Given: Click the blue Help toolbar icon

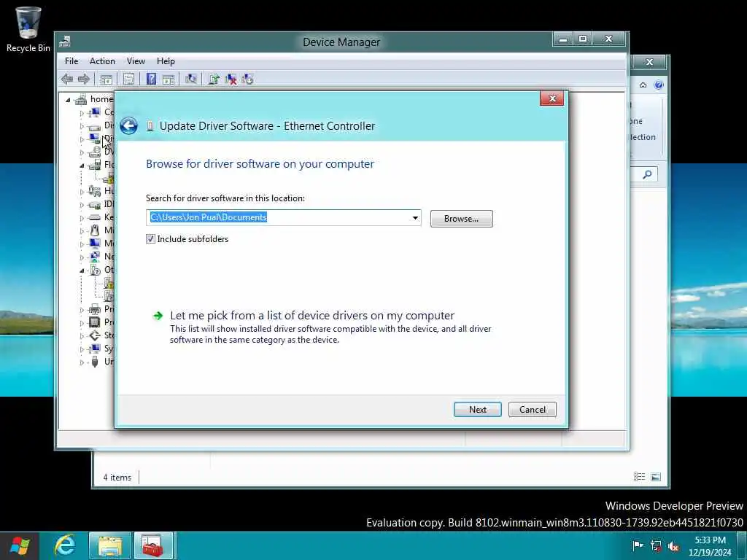Looking at the screenshot, I should click(151, 79).
